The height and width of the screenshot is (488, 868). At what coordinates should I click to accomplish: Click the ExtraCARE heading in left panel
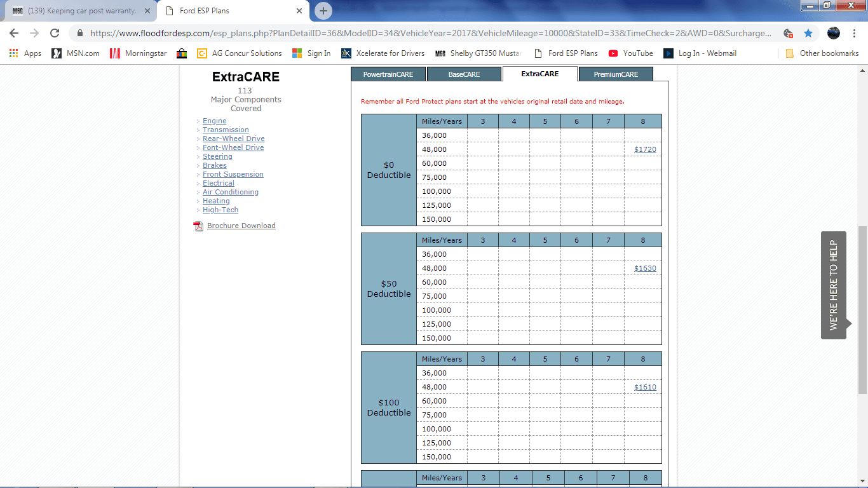coord(246,77)
